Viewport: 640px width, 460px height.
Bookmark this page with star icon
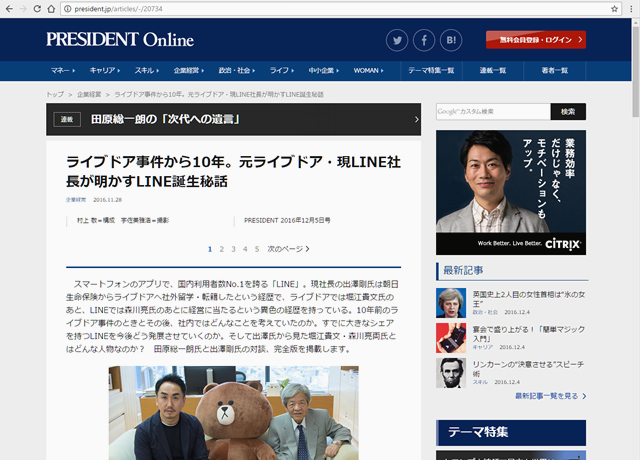(615, 8)
